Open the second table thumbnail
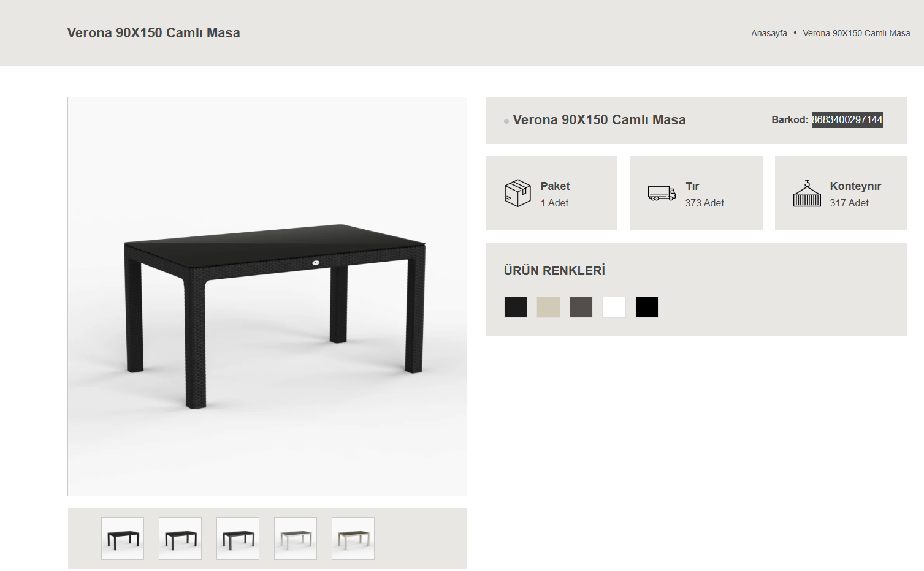 tap(180, 539)
